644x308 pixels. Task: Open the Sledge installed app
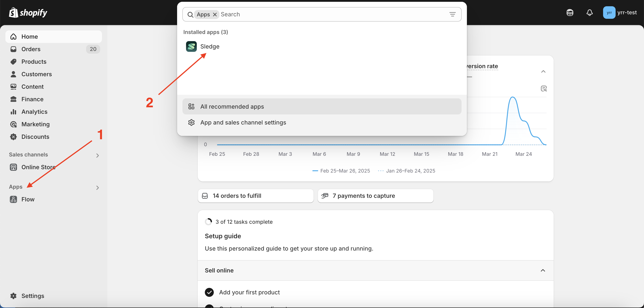click(210, 46)
